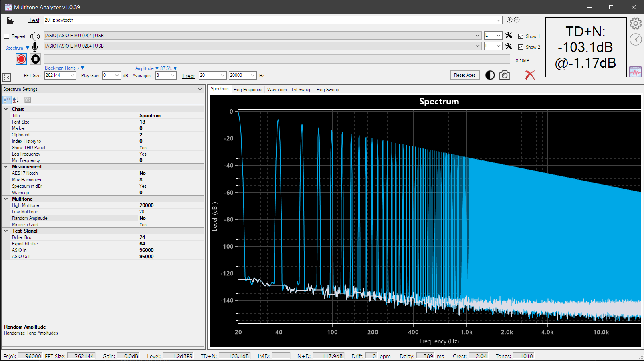Stop measurement with the stop button
The height and width of the screenshot is (361, 644).
36,59
